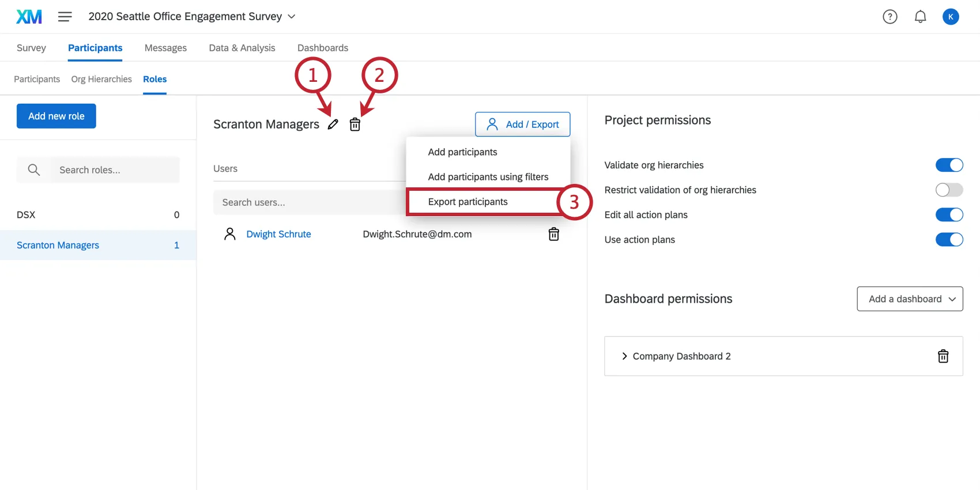Switch to the Org Hierarchies tab
Image resolution: width=980 pixels, height=490 pixels.
101,80
